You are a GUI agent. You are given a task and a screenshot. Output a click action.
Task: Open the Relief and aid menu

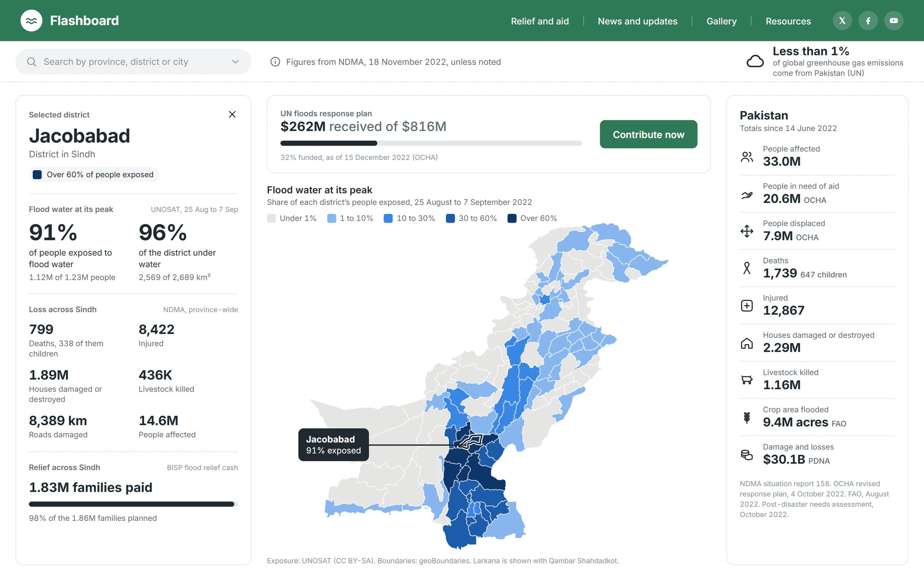pos(540,21)
